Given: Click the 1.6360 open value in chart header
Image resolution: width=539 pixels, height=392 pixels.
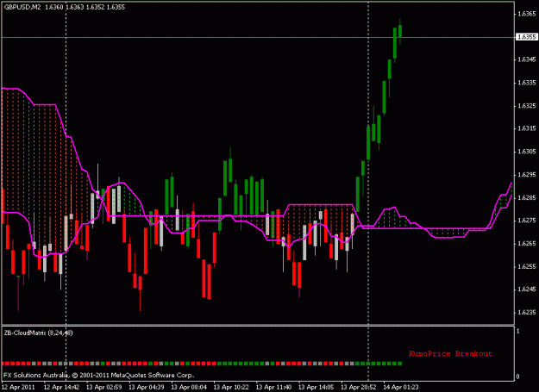Looking at the screenshot, I should click(54, 7).
